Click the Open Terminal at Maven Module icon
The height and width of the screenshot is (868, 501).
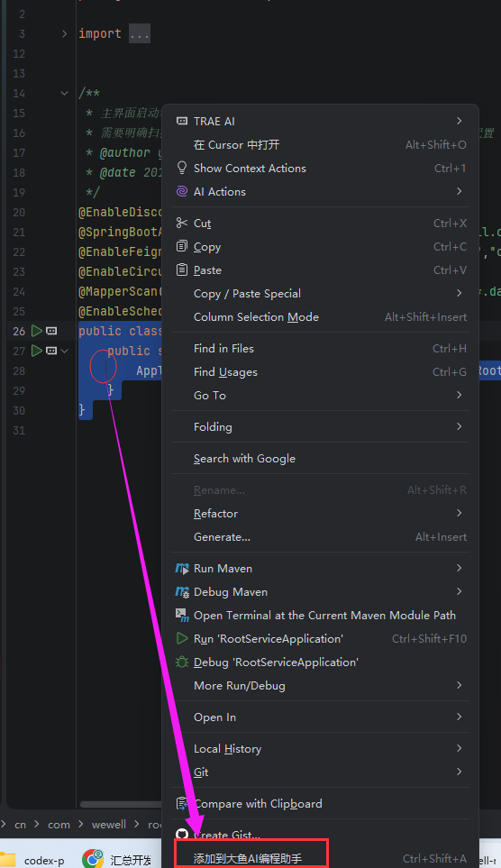click(x=182, y=615)
